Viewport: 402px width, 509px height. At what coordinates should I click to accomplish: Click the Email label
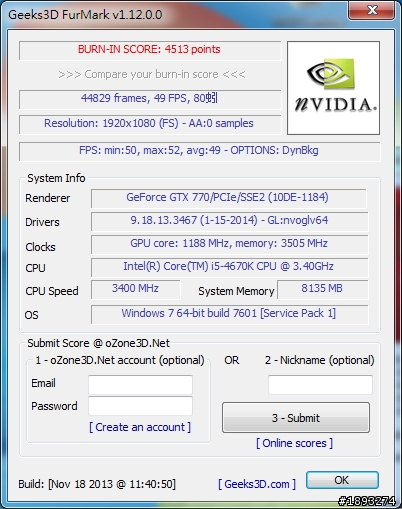pos(43,383)
